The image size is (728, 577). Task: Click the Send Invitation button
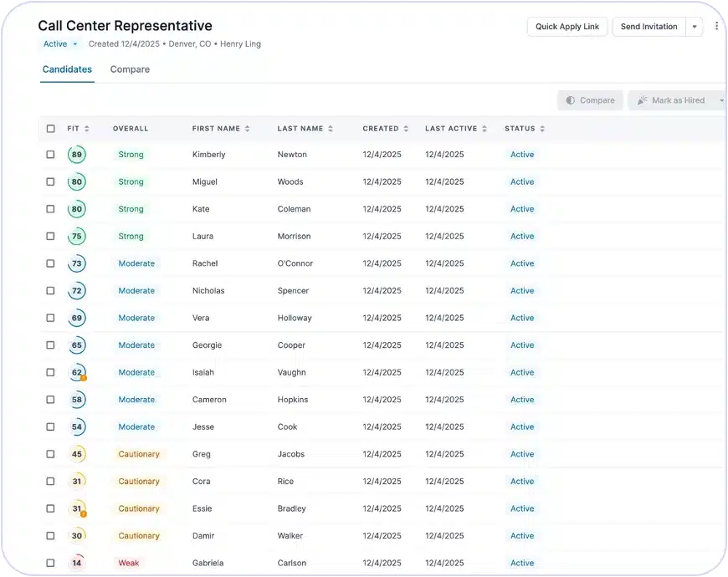pyautogui.click(x=649, y=27)
